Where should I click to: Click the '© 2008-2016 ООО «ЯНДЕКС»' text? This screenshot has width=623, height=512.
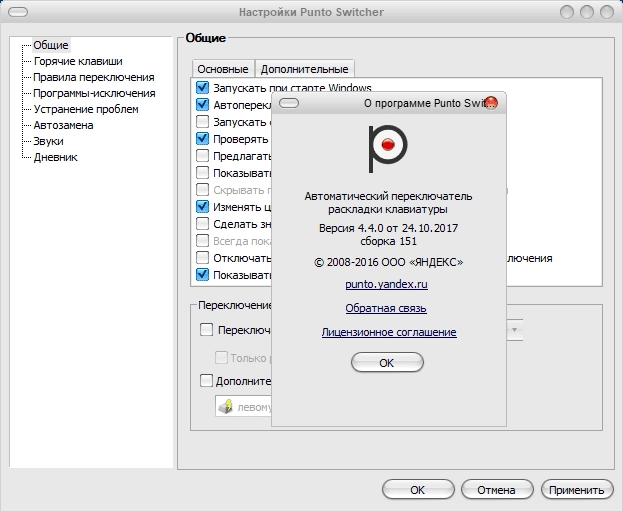[x=389, y=262]
